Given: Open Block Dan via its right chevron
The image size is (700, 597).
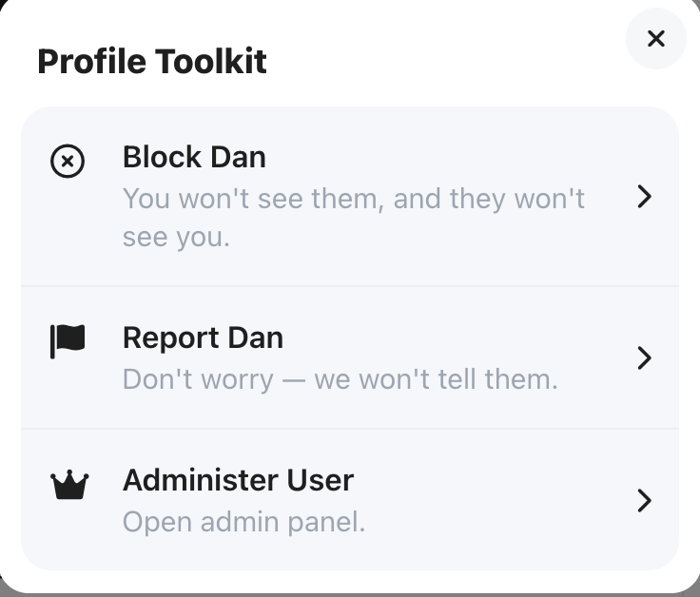Looking at the screenshot, I should coord(644,197).
